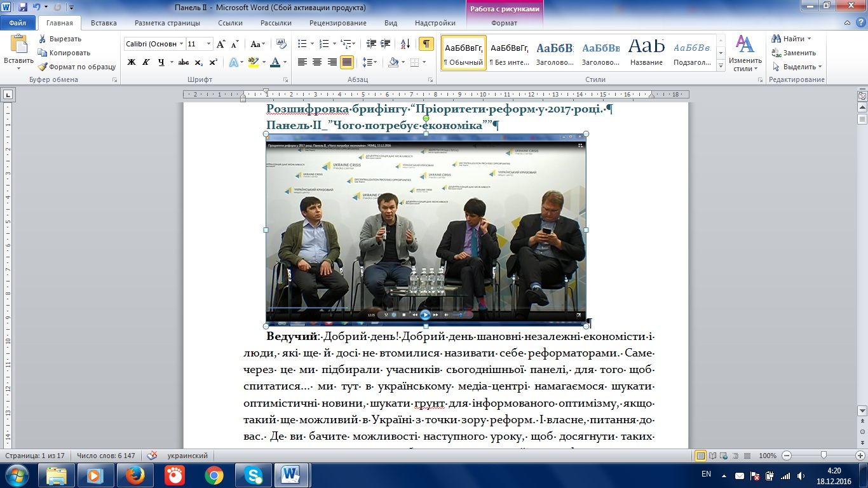Click the Save icon in quick access toolbar
This screenshot has height=488, width=868.
point(23,8)
